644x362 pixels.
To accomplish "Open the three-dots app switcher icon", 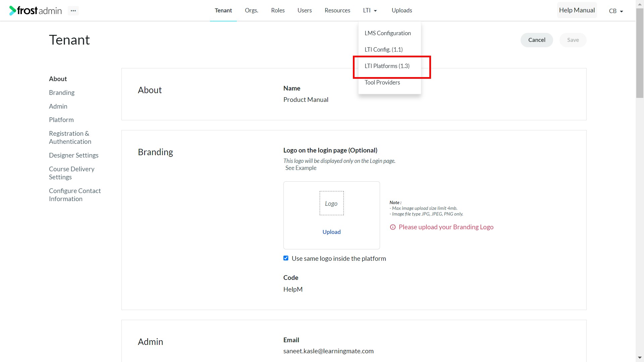I will [x=73, y=11].
